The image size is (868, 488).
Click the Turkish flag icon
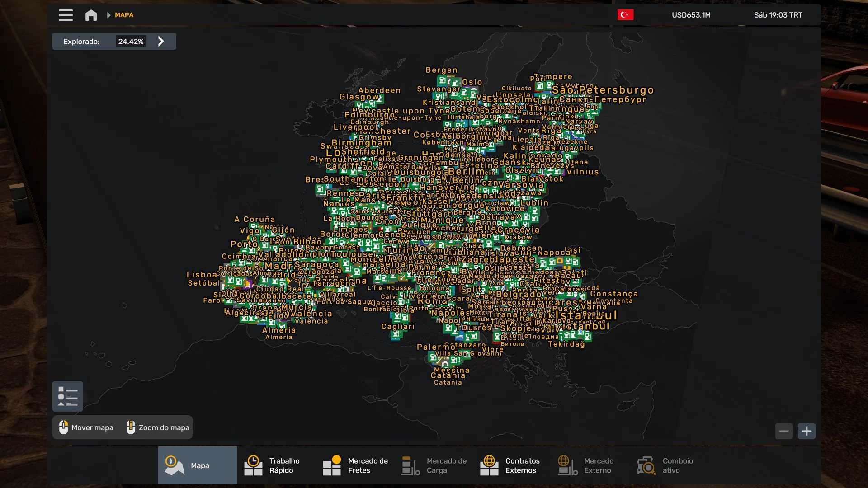pyautogui.click(x=625, y=15)
